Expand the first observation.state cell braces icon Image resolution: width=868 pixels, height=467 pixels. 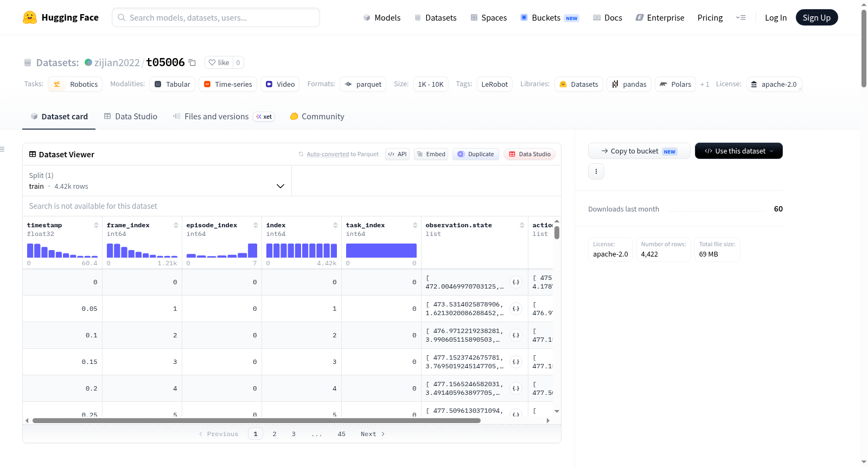(x=516, y=282)
